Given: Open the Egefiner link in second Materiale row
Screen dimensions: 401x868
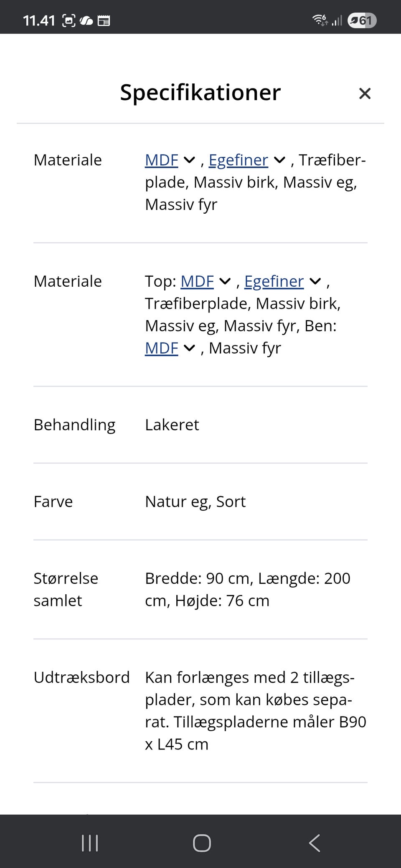Looking at the screenshot, I should [x=274, y=282].
